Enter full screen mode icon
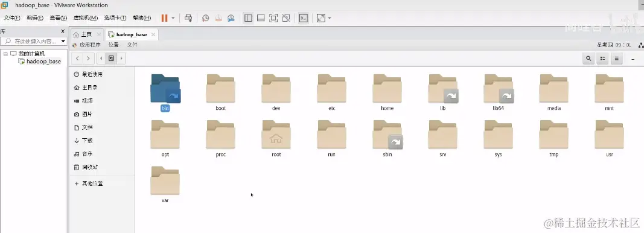The image size is (644, 233). pos(273,18)
